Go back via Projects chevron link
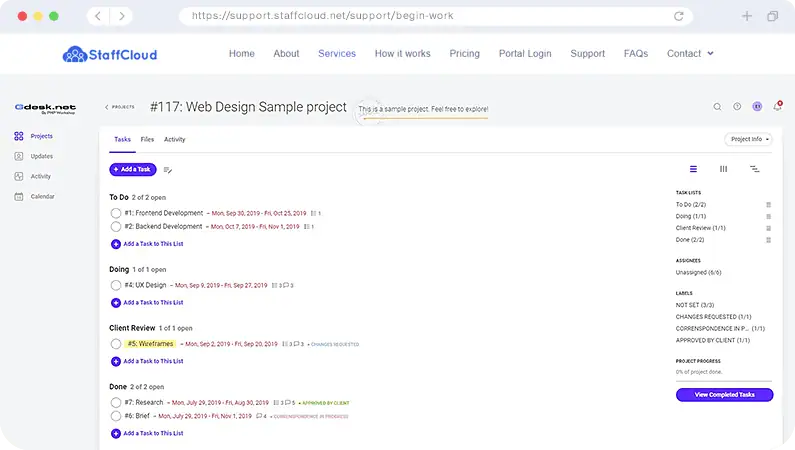This screenshot has width=795, height=450. (120, 107)
